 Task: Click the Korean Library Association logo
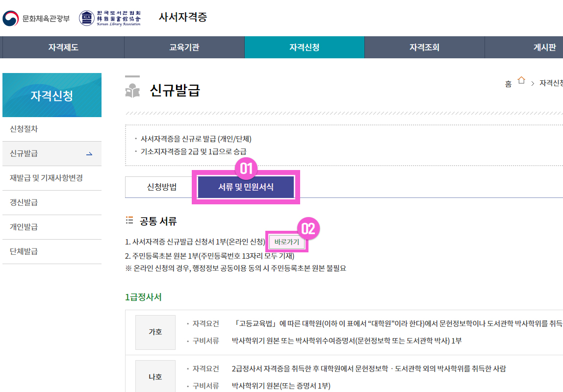(x=110, y=19)
